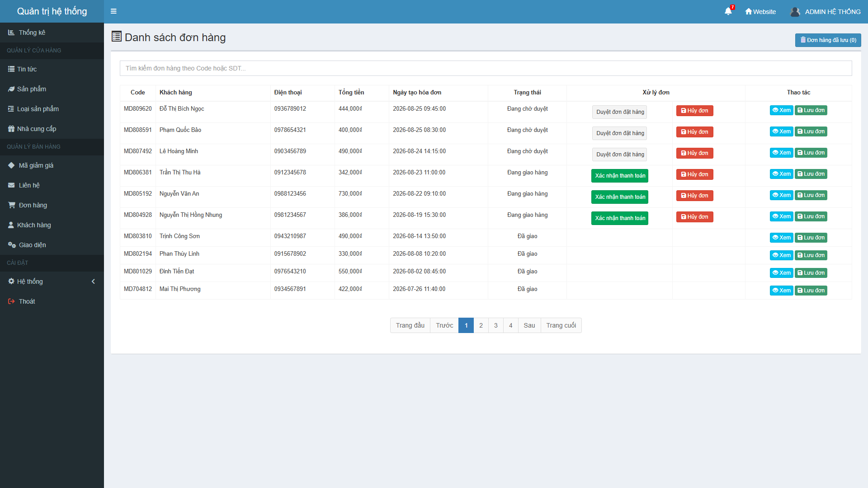Image resolution: width=868 pixels, height=488 pixels.
Task: Save order MD802194 with Lưu đơn
Action: 811,255
